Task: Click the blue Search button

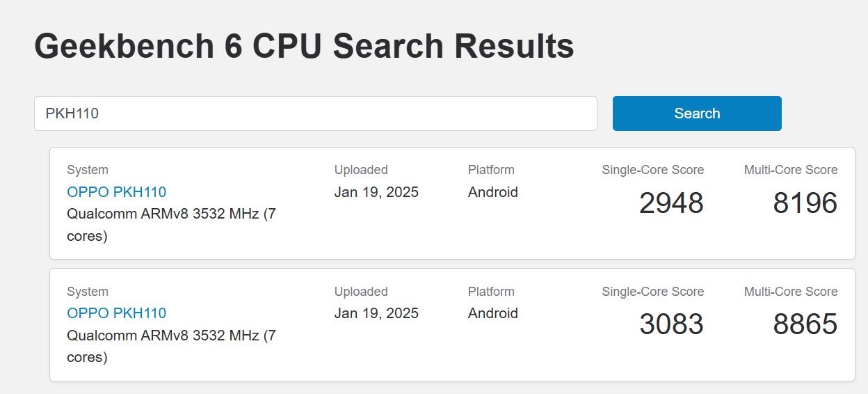Action: [697, 113]
